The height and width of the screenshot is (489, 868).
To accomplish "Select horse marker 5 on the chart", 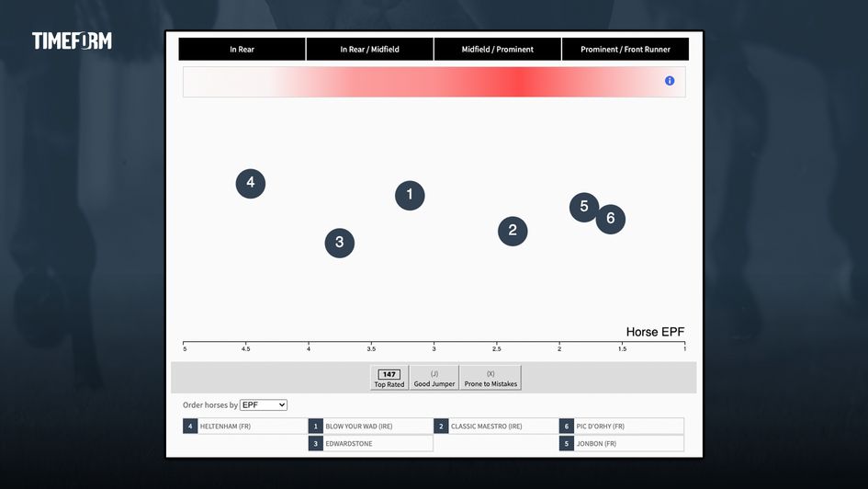I will tap(582, 207).
